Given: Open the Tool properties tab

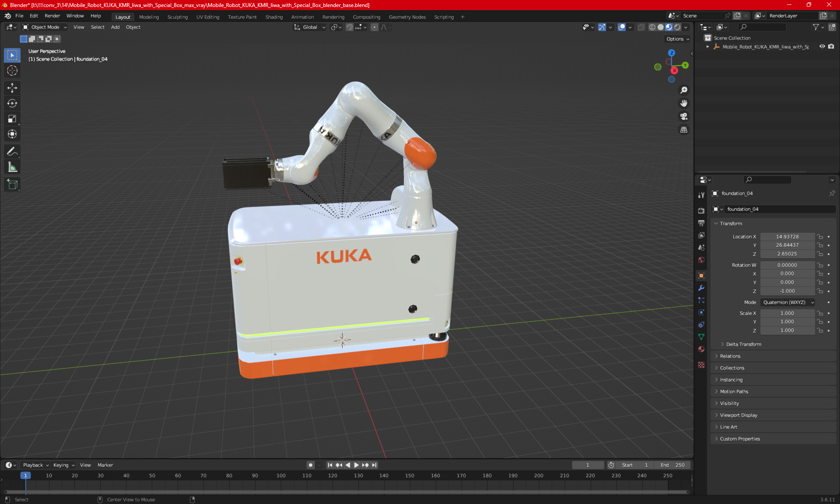Looking at the screenshot, I should [701, 195].
